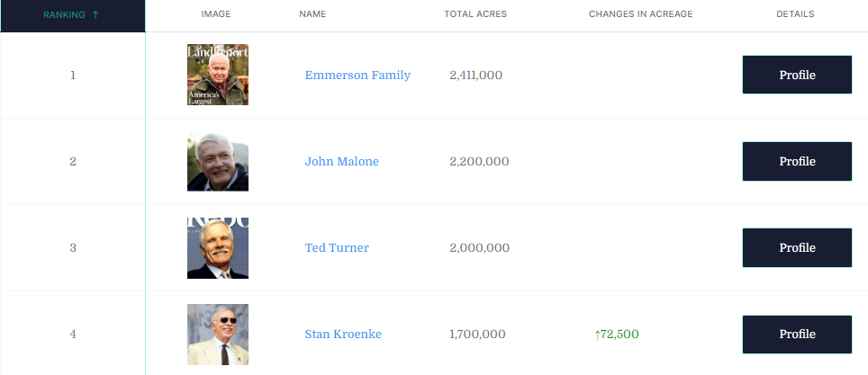Click the Details column header
The image size is (868, 375).
click(795, 14)
